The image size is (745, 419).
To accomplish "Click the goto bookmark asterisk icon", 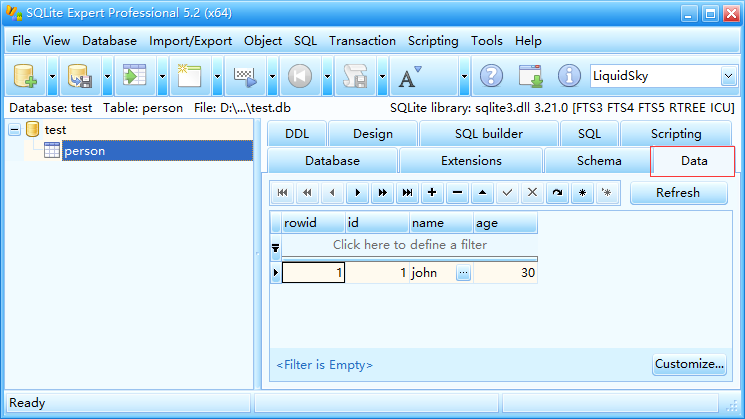I will [x=607, y=192].
